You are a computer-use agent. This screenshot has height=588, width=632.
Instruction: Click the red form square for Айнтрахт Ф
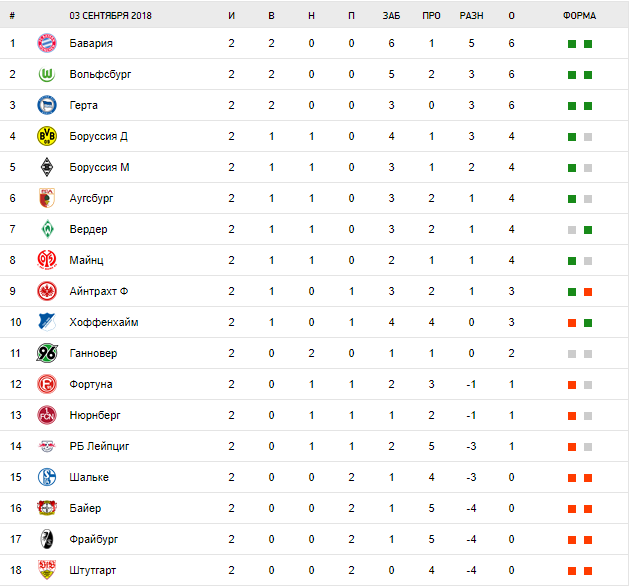point(588,291)
